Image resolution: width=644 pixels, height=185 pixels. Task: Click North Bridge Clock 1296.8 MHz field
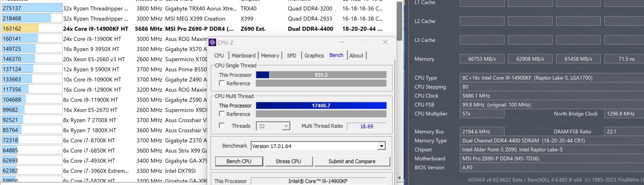click(x=624, y=113)
